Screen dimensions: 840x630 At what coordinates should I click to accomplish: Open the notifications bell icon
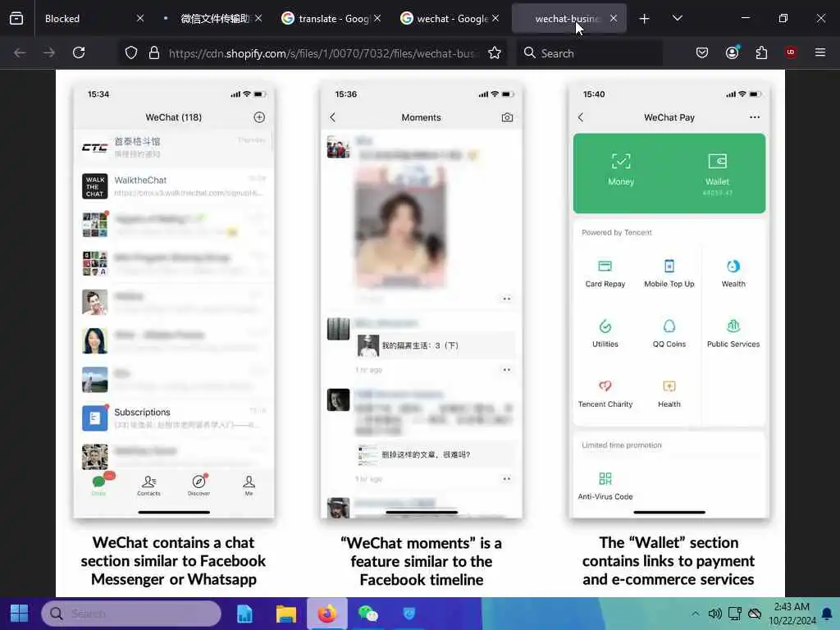[827, 614]
